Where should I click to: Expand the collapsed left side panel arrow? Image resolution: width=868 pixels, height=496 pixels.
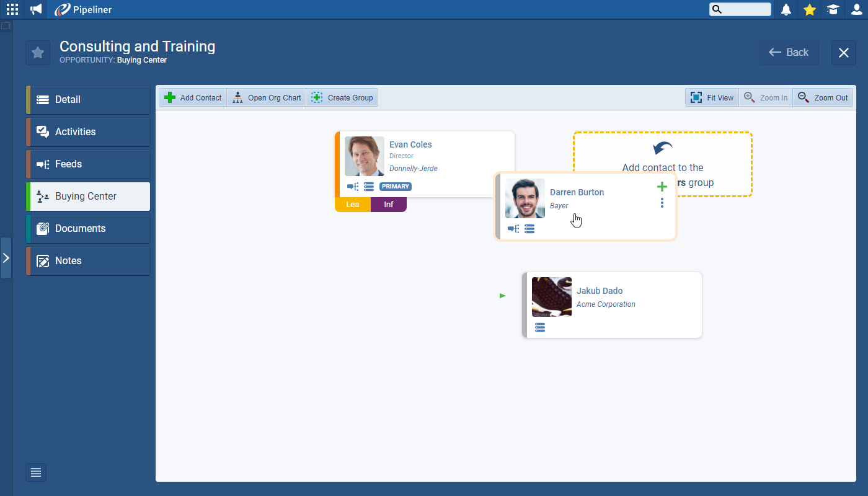coord(6,258)
